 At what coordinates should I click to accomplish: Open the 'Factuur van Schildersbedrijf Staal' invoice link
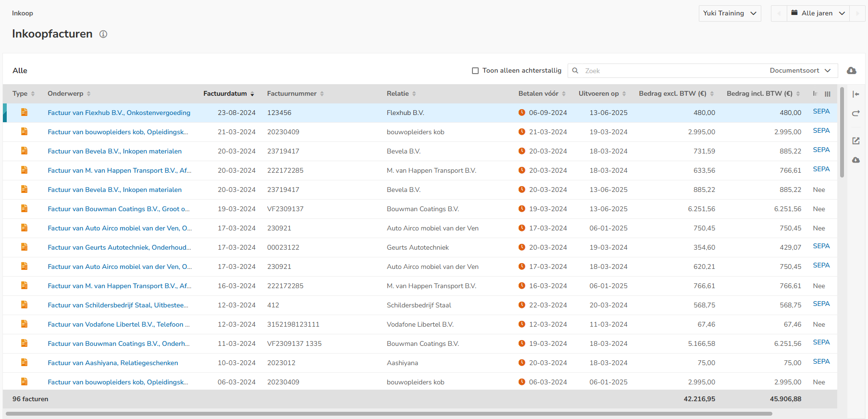(118, 305)
